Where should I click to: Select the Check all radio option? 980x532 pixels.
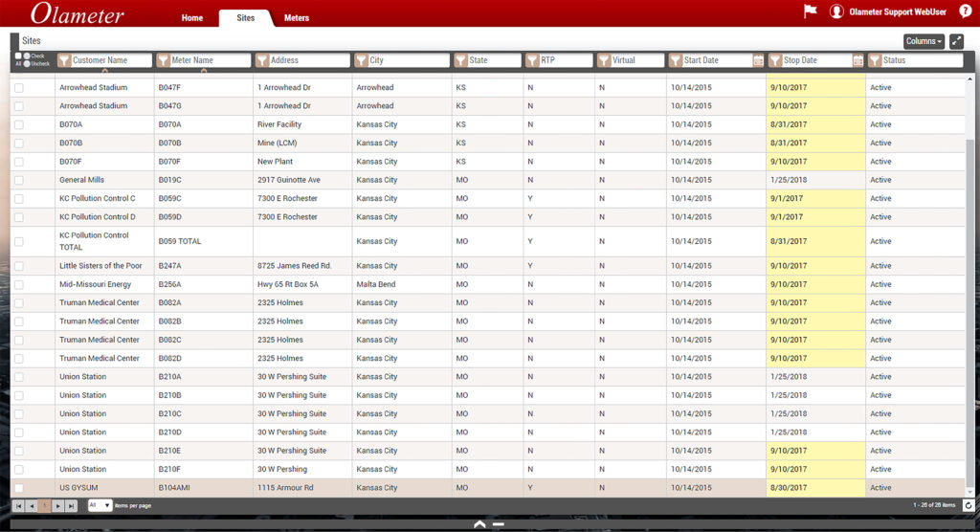[x=27, y=56]
